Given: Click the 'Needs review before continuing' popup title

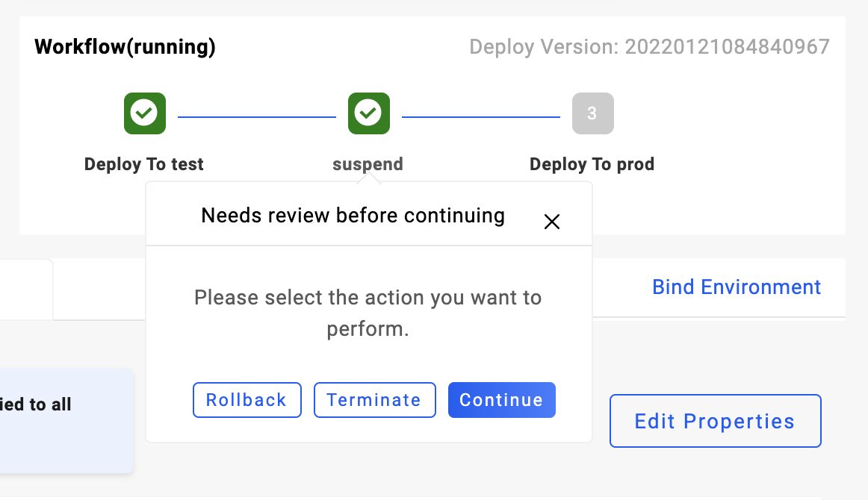Looking at the screenshot, I should pyautogui.click(x=353, y=216).
